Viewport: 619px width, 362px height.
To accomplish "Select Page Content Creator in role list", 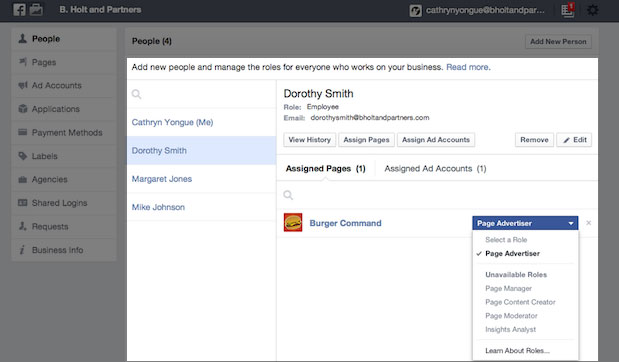I will 520,302.
